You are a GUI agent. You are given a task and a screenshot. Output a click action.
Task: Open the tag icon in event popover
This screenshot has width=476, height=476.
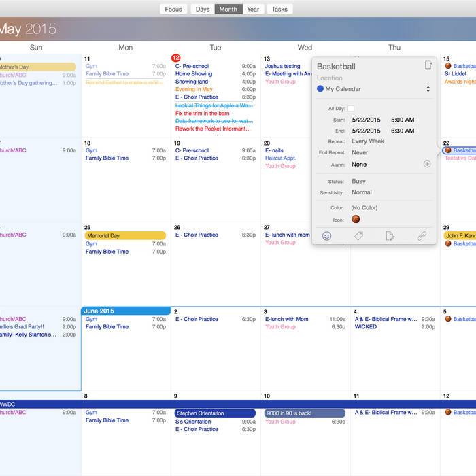[x=358, y=236]
